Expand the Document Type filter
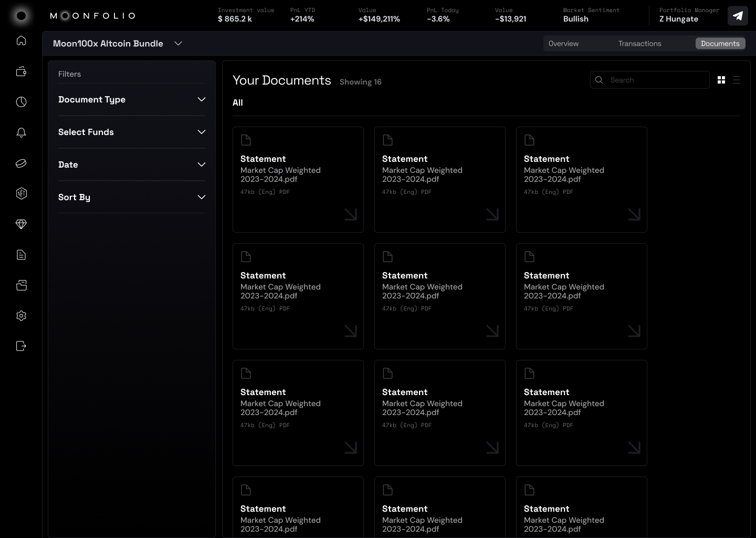Screen dimensions: 756x538 tap(132, 99)
